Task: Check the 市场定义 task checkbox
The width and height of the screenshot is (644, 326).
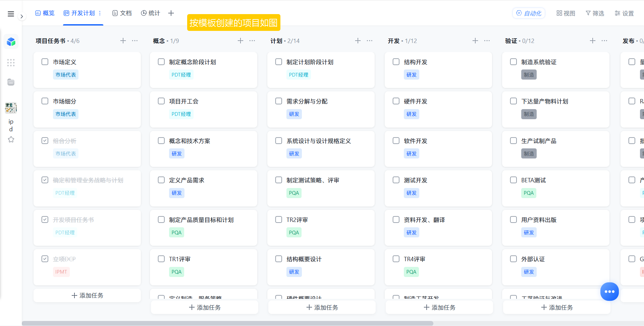Action: click(45, 62)
